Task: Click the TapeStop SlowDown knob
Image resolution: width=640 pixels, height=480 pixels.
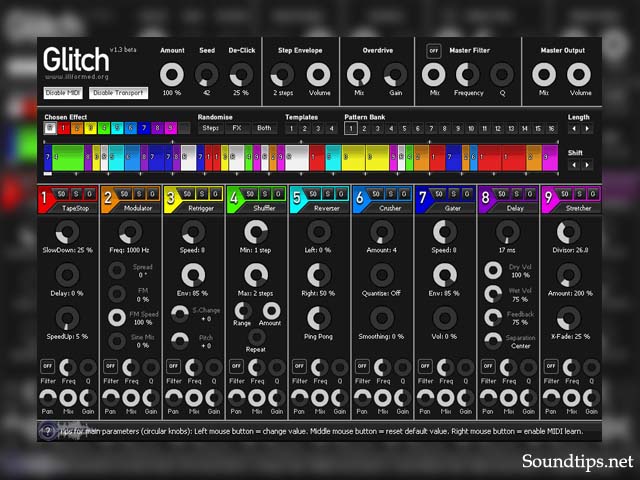Action: (67, 232)
